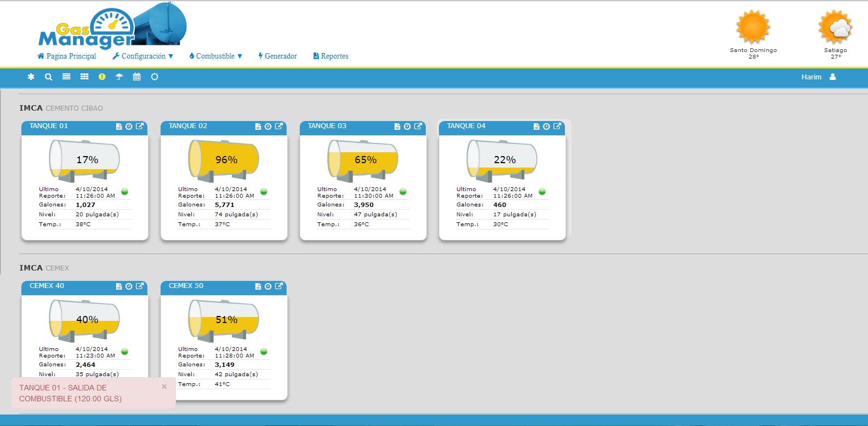The width and height of the screenshot is (868, 426).
Task: Open the Generador link
Action: [x=278, y=56]
